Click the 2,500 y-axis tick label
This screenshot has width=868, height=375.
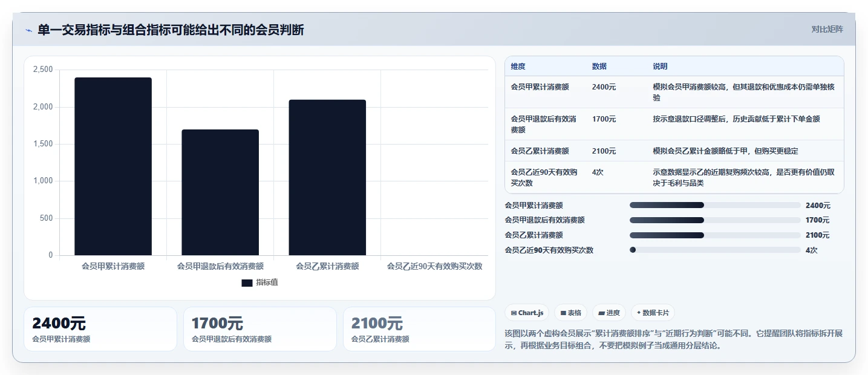43,70
